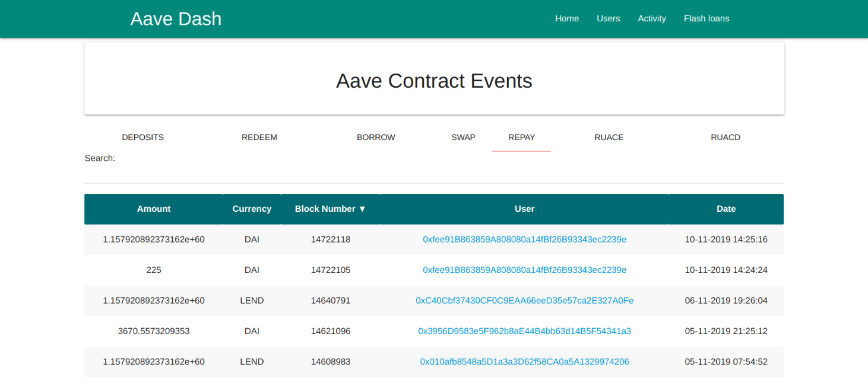Image resolution: width=868 pixels, height=388 pixels.
Task: Select the REPAY tab
Action: tap(521, 137)
